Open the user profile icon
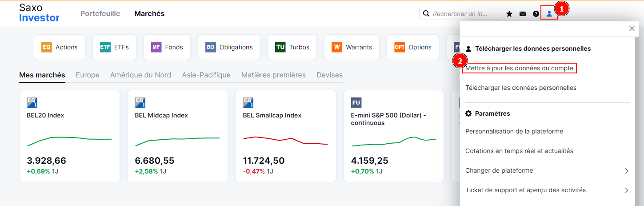Screen dimensions: 644x206 tap(549, 14)
